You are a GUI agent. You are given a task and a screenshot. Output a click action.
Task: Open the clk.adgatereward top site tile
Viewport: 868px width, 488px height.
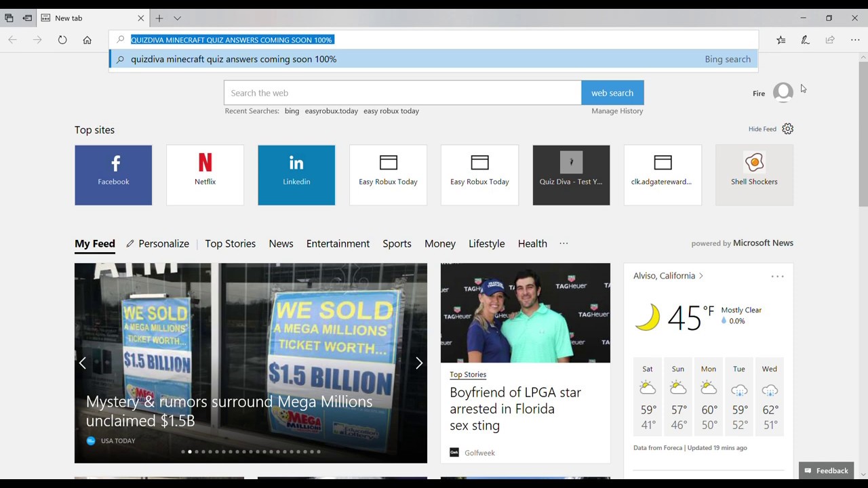663,175
